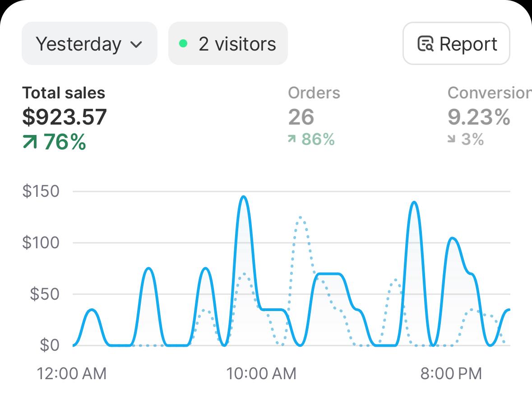Click the $150 y-axis label

point(41,191)
